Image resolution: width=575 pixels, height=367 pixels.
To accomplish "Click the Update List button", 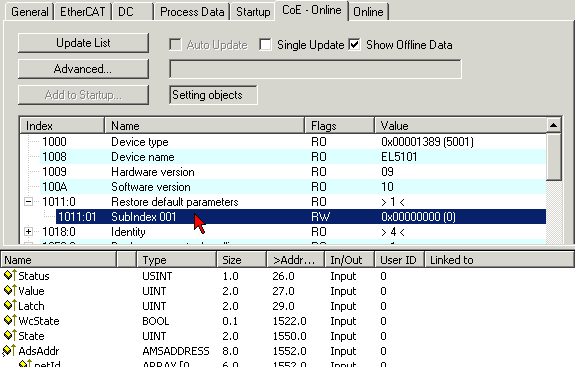I will (x=83, y=43).
